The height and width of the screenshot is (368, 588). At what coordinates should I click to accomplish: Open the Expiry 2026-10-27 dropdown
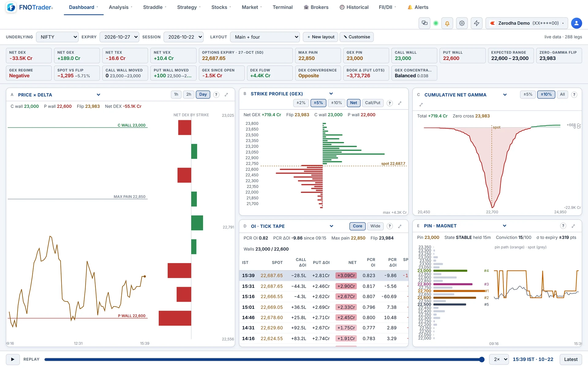[x=119, y=37]
